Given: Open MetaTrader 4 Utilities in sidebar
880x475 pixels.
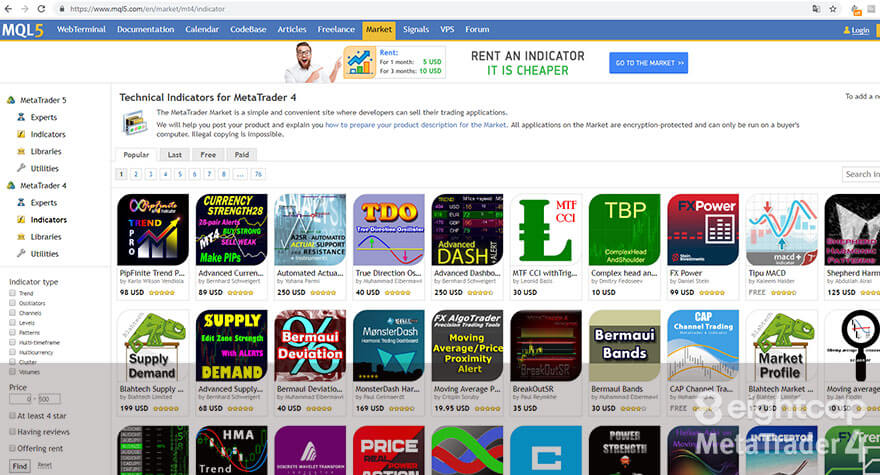Looking at the screenshot, I should [44, 254].
